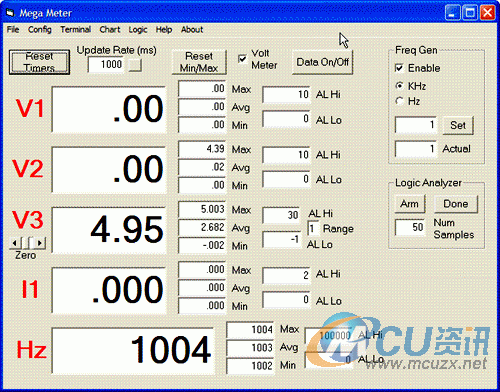Click the Reset Min/Max button

(x=199, y=62)
